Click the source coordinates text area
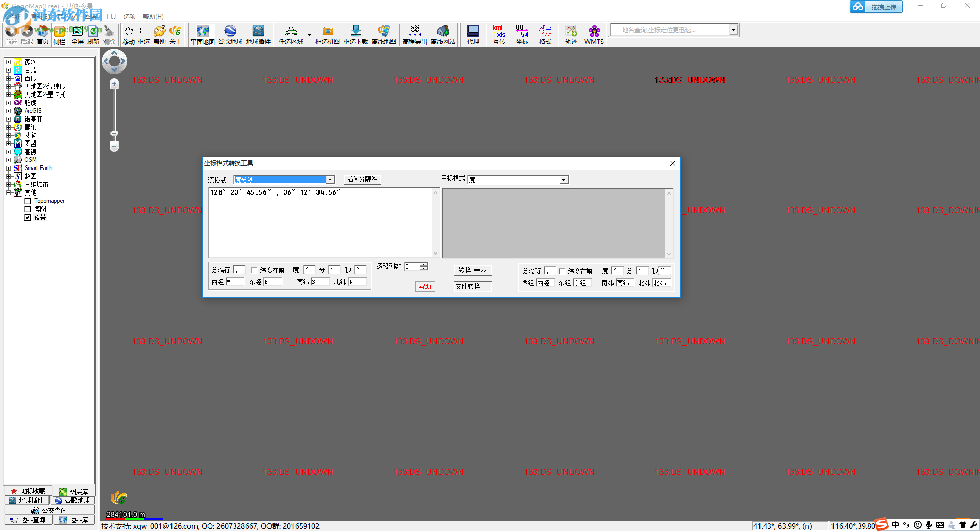Viewport: 980px width, 531px height. coord(320,223)
